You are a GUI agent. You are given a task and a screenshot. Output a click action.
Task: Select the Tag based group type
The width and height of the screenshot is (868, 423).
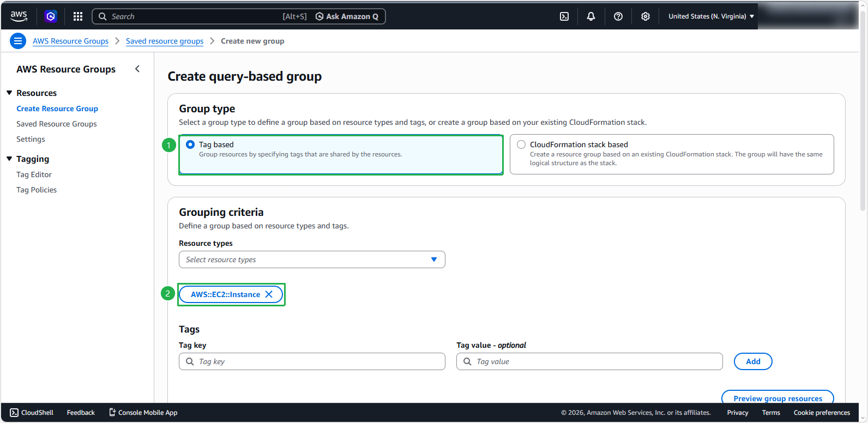pyautogui.click(x=341, y=154)
